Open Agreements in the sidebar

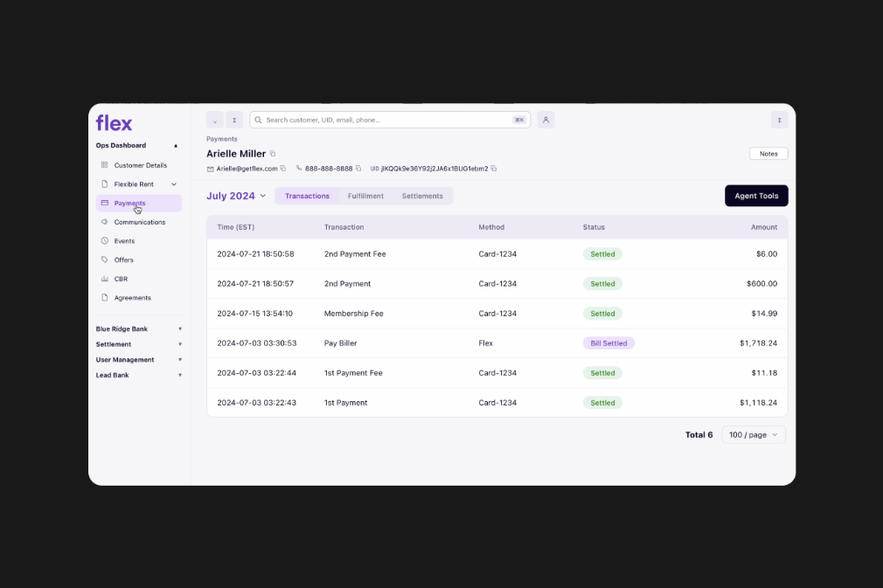pyautogui.click(x=139, y=298)
